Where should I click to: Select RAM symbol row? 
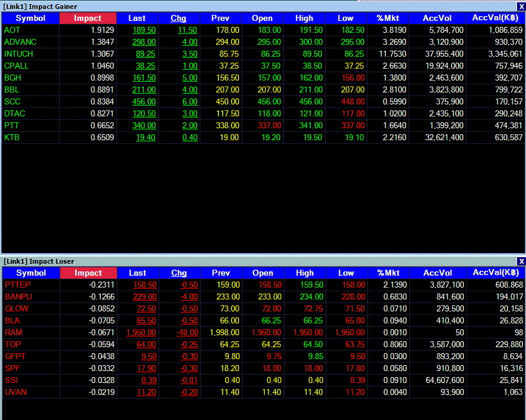(x=13, y=332)
